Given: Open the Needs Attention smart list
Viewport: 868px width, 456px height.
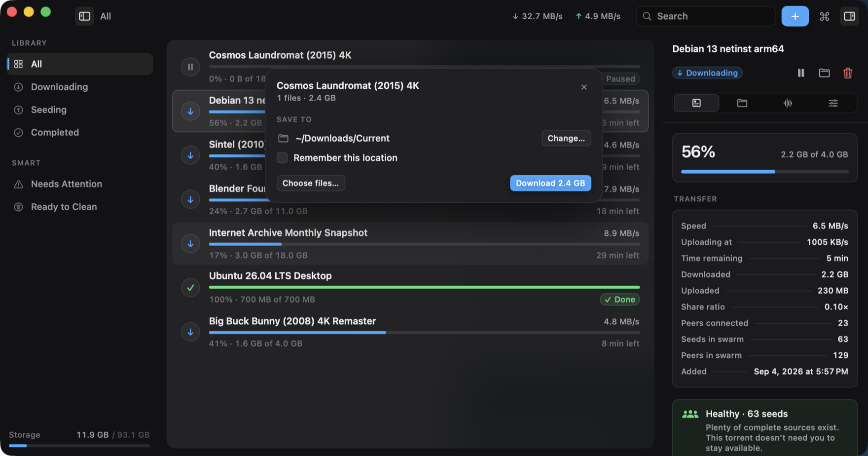Looking at the screenshot, I should pyautogui.click(x=79, y=184).
